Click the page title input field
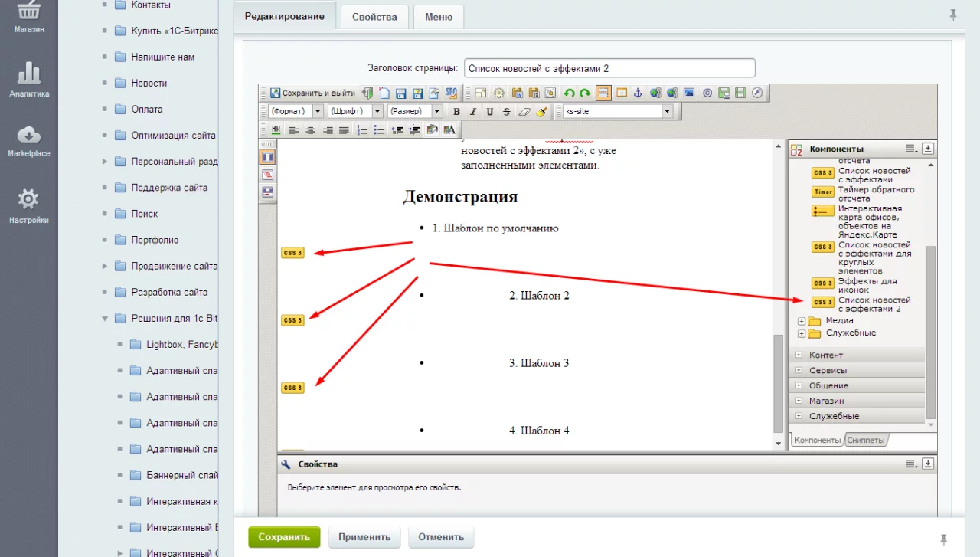 tap(609, 68)
